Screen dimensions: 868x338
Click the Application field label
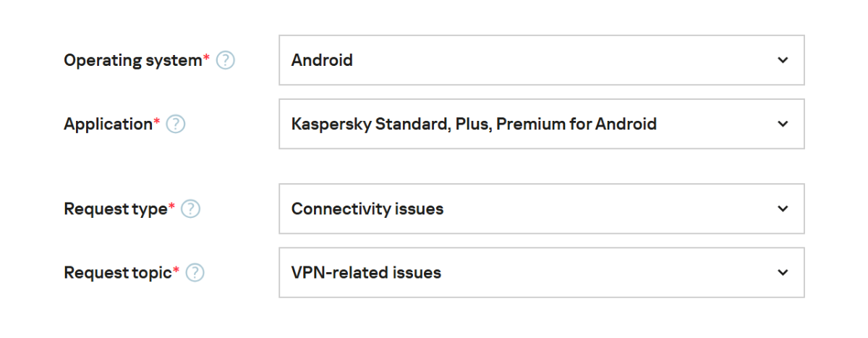pos(108,124)
